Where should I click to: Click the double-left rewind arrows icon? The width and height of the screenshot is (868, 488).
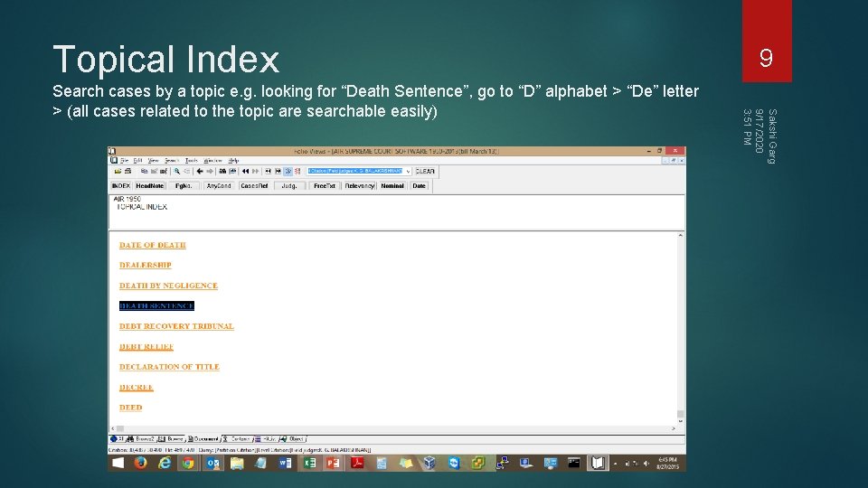pos(245,172)
